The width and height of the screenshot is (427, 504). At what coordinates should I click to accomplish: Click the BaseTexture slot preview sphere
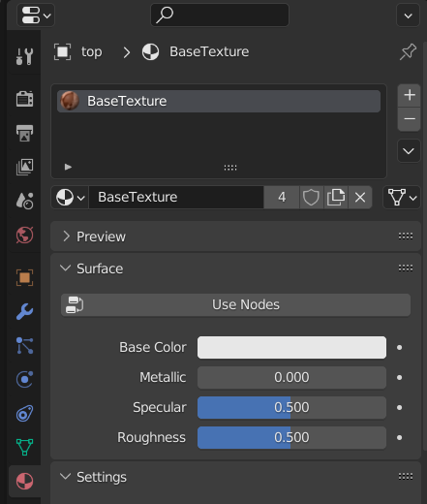[70, 101]
